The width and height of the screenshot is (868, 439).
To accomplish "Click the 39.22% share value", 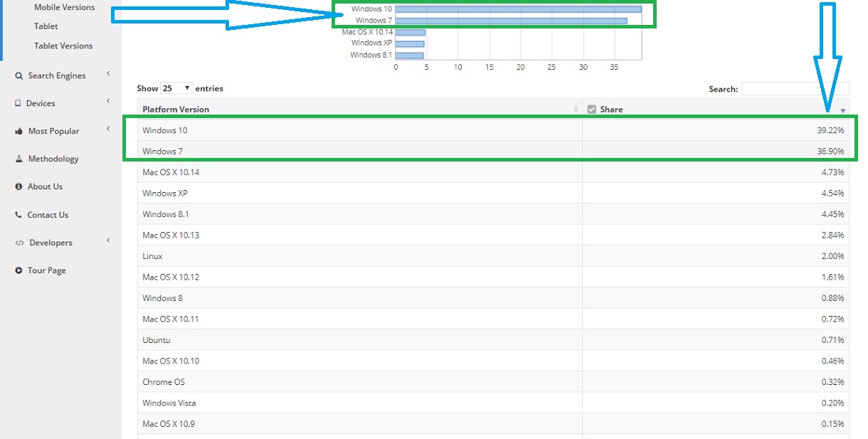I will 830,131.
